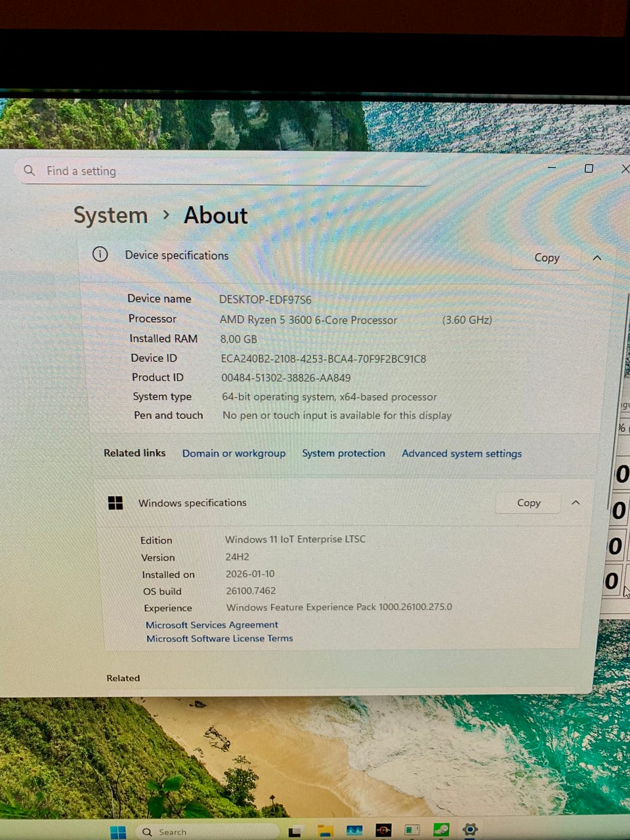Open File Explorer from the taskbar

pos(325,831)
